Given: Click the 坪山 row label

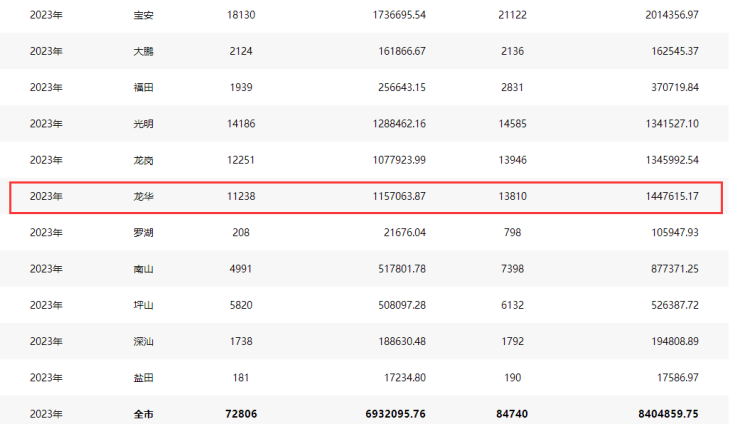Looking at the screenshot, I should click(143, 305).
